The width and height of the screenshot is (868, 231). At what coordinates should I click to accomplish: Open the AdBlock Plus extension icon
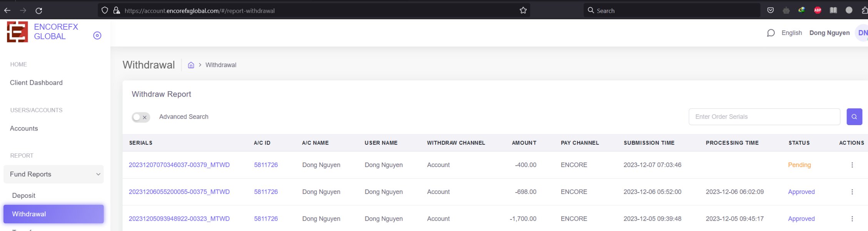pos(818,10)
